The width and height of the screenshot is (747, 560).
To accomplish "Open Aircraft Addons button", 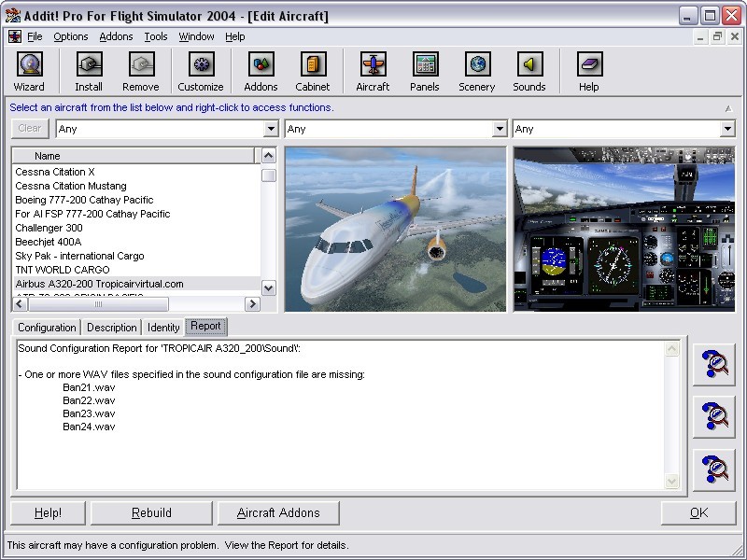I will click(278, 512).
